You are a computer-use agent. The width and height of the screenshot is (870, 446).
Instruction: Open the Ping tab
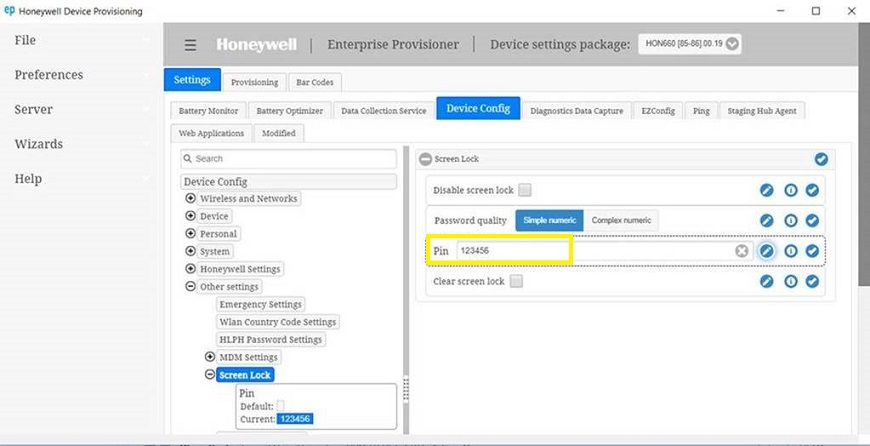point(701,110)
